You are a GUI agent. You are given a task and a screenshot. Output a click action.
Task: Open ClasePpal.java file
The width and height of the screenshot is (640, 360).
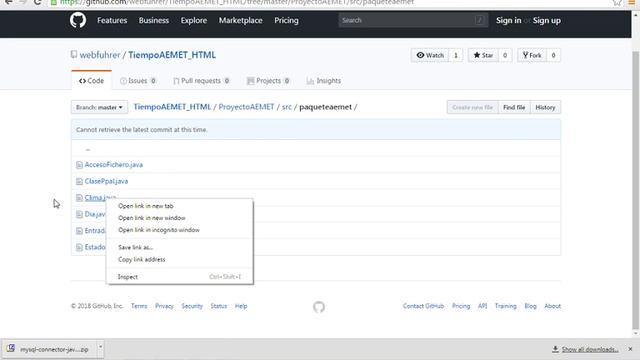coord(106,181)
